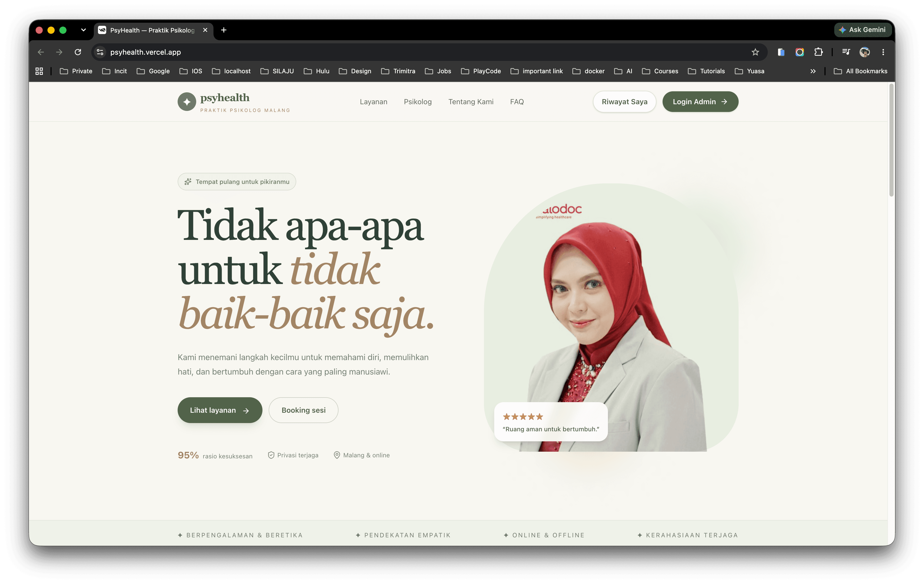Open the Design bookmarks folder

[355, 71]
